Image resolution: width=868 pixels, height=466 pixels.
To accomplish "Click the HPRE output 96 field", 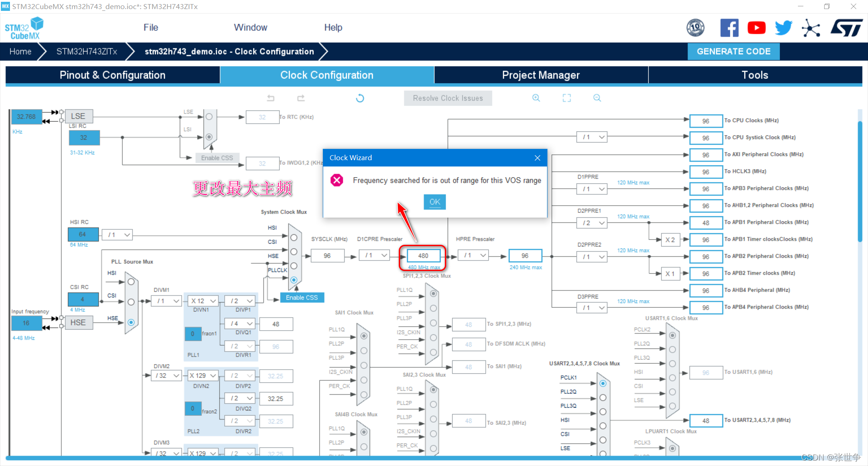I will (525, 256).
